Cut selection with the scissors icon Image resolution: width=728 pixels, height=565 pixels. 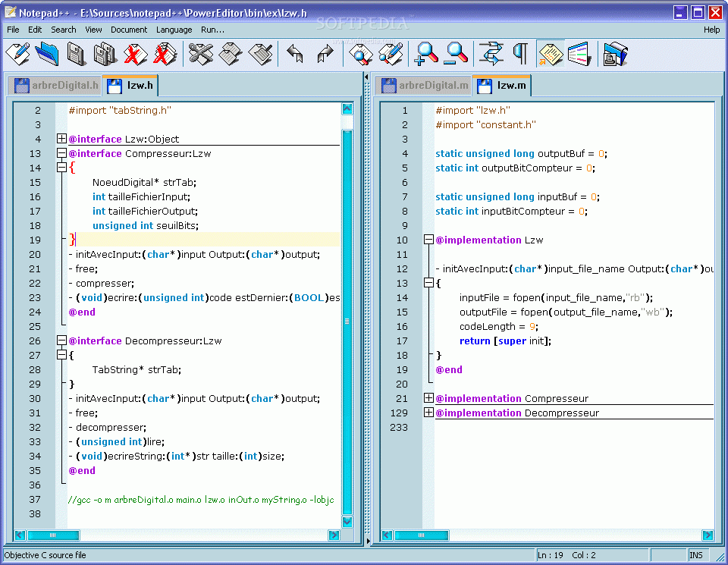click(x=201, y=53)
